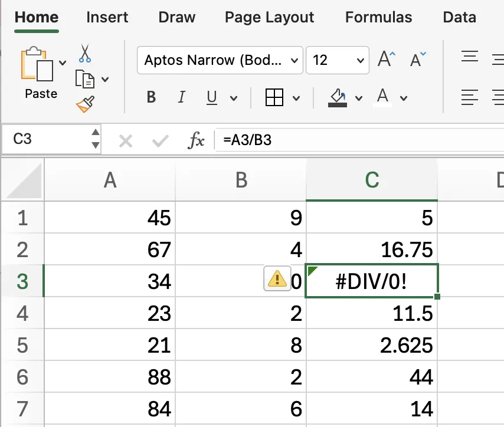Select row 7 header
504x427 pixels.
(x=22, y=409)
